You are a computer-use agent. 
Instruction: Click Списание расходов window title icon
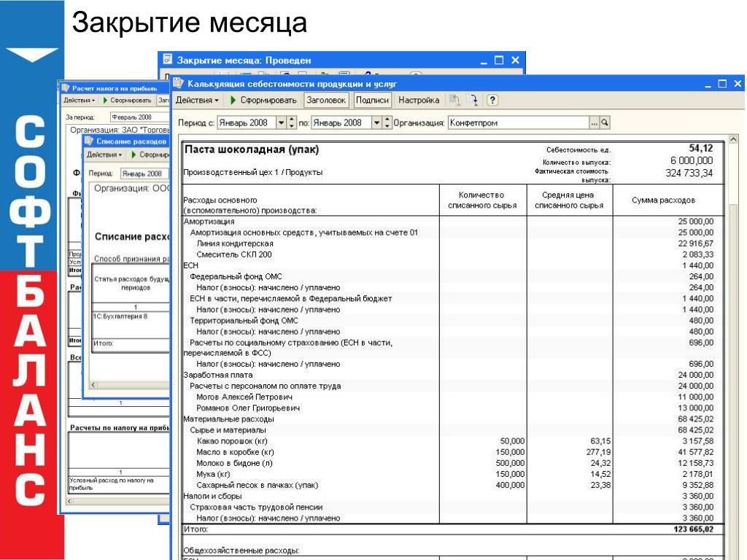click(x=89, y=141)
